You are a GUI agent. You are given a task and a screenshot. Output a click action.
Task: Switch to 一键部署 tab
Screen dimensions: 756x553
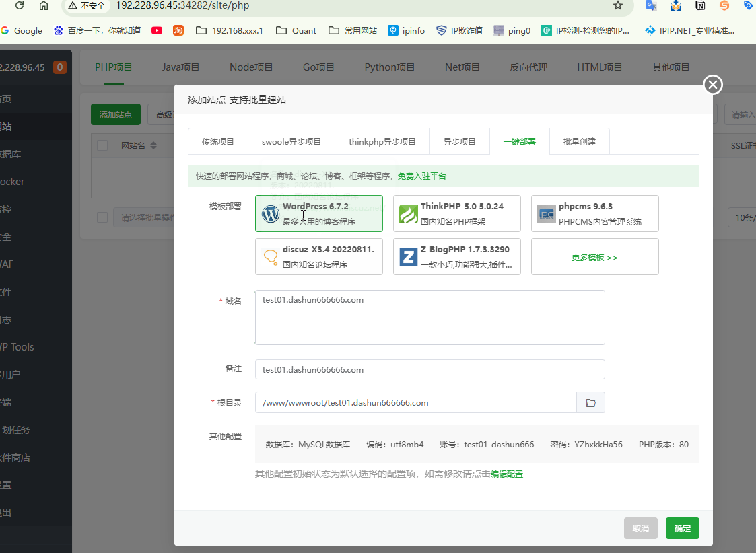(x=519, y=142)
